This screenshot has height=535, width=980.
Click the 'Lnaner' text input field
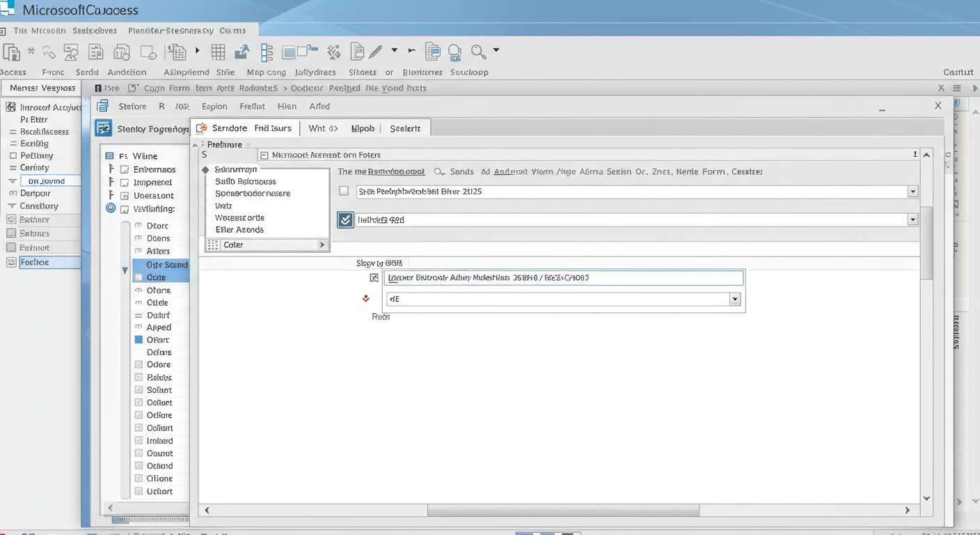pos(563,278)
